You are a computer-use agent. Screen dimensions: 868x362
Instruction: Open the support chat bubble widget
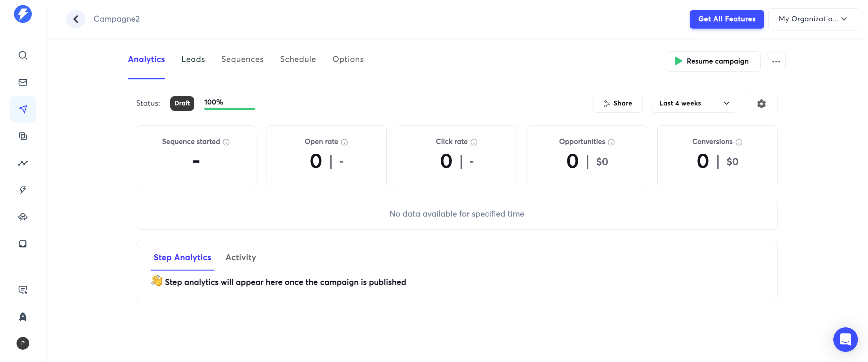846,339
